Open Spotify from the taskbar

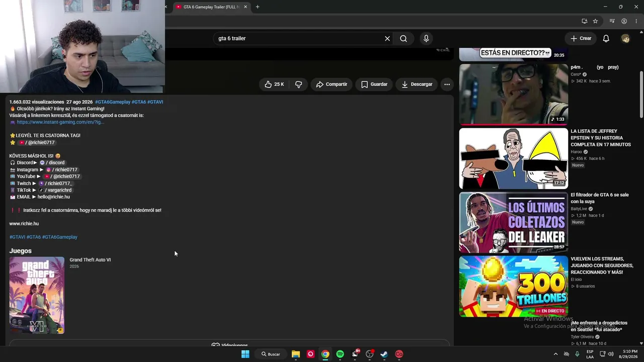[340, 354]
